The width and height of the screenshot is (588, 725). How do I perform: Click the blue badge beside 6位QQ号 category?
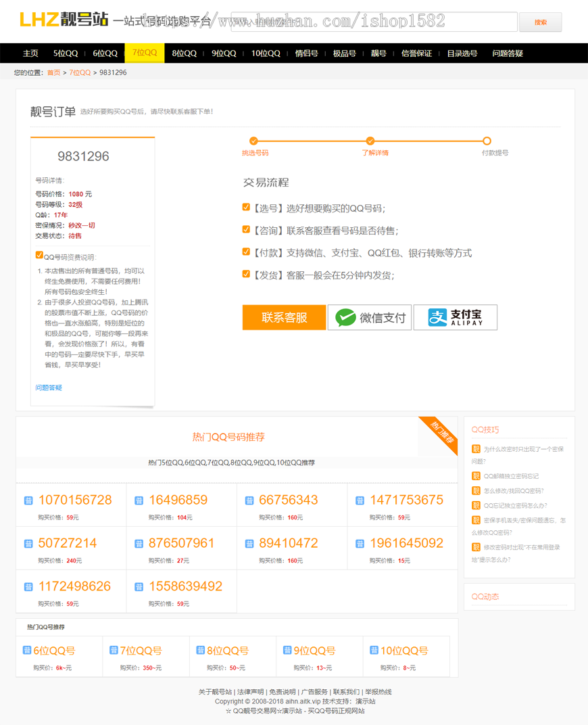click(x=27, y=650)
